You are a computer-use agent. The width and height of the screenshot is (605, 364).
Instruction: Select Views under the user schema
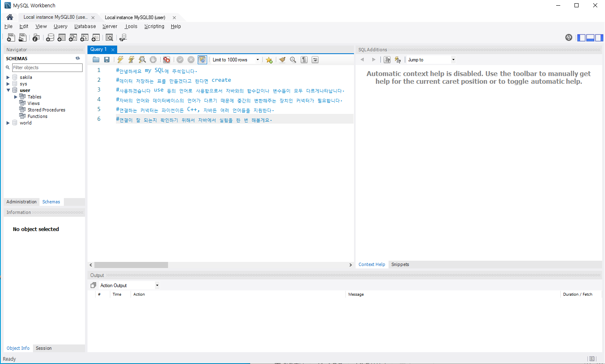[33, 103]
